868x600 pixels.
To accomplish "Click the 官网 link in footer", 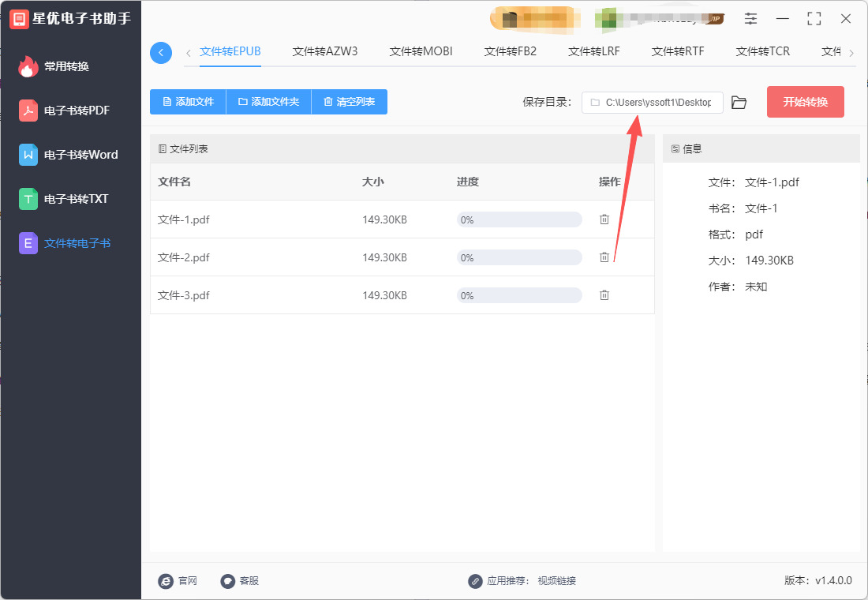I will click(188, 580).
